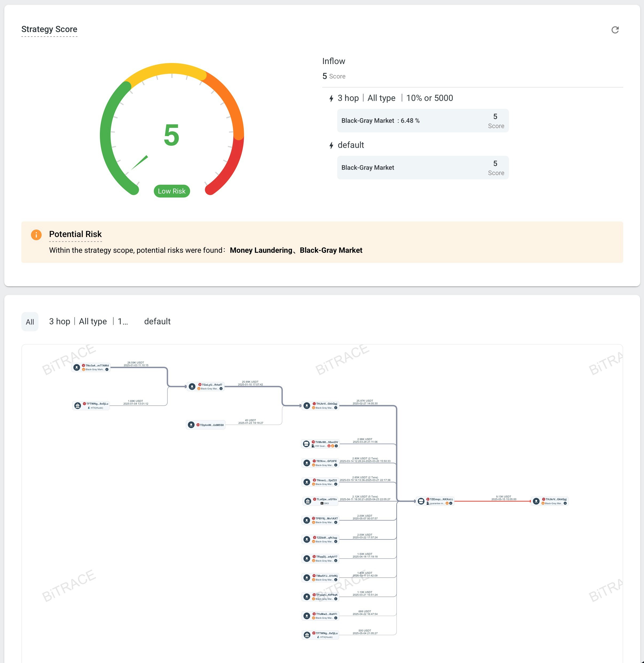Open the Black-Gray Market 6.48 % score row
The width and height of the screenshot is (644, 663).
(423, 121)
